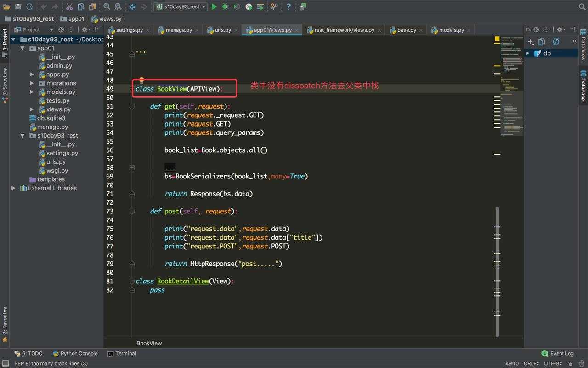Toggle the Data View tool window

[x=583, y=45]
